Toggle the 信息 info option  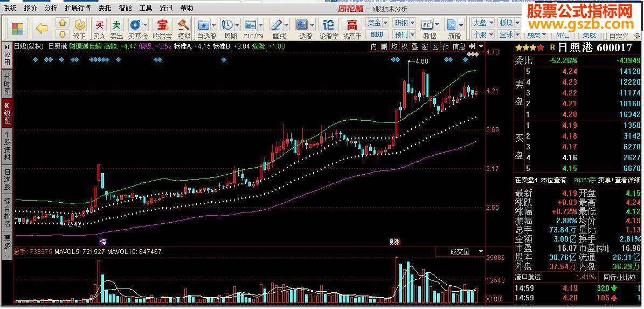[459, 46]
